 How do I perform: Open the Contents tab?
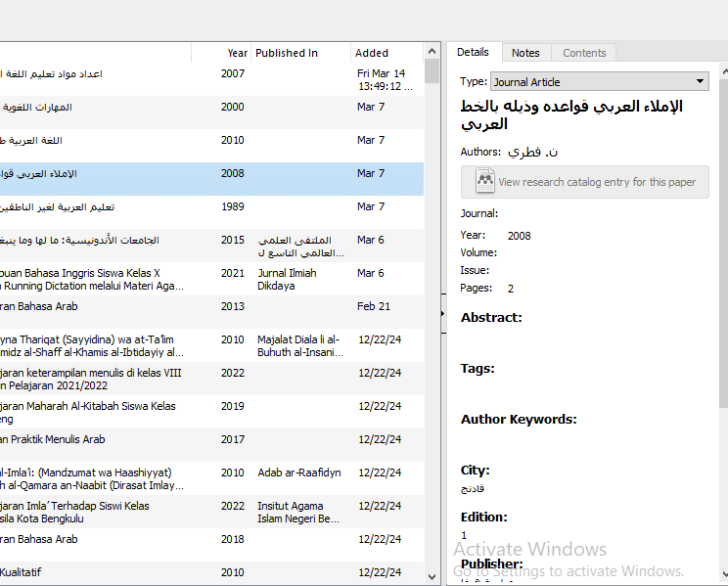point(584,53)
